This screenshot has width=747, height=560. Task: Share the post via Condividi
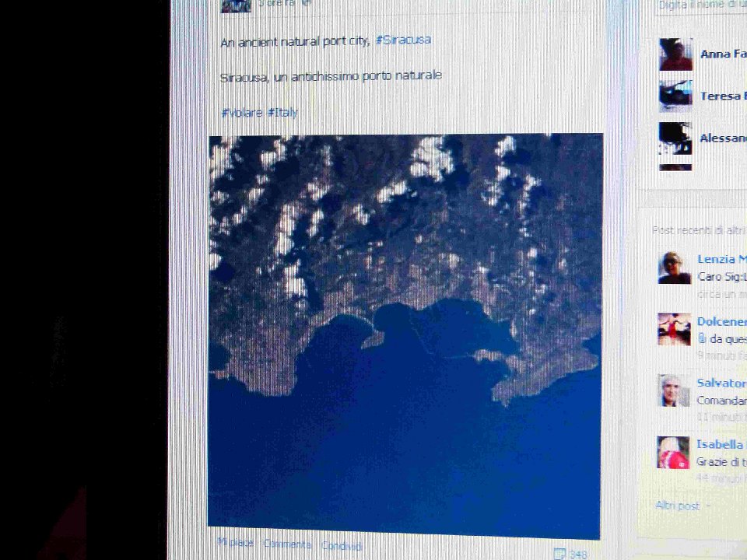342,546
